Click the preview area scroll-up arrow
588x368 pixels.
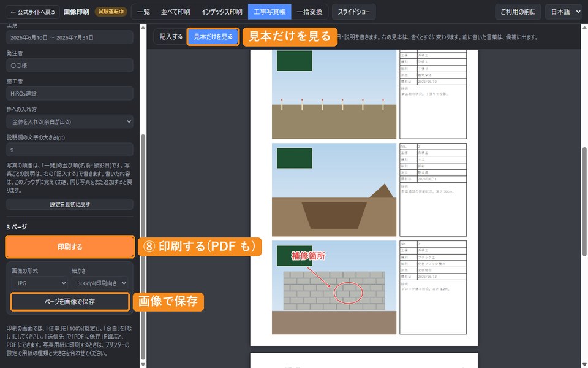click(x=584, y=28)
